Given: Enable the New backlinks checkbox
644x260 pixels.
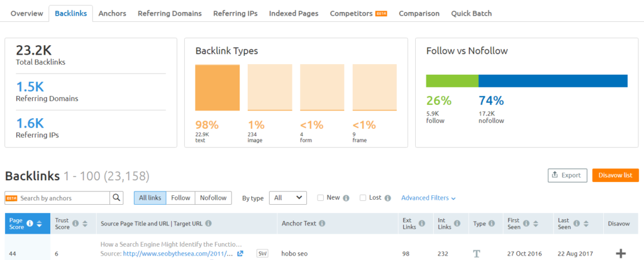Looking at the screenshot, I should (321, 198).
